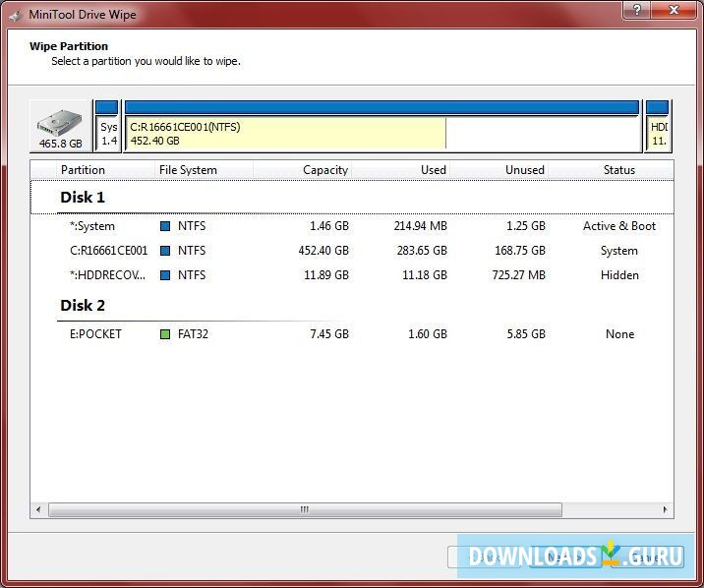704x588 pixels.
Task: Click the 5.85 GB unused value
Action: 526,334
